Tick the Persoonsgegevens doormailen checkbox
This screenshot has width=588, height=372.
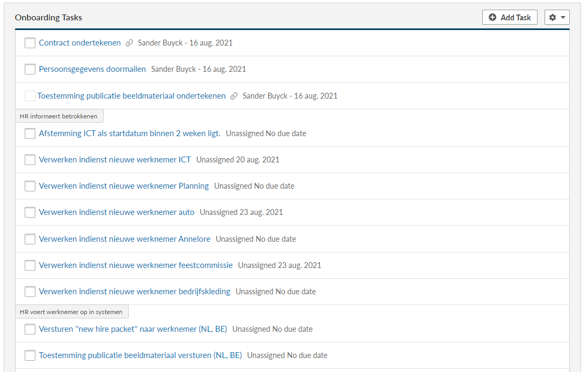pyautogui.click(x=30, y=69)
